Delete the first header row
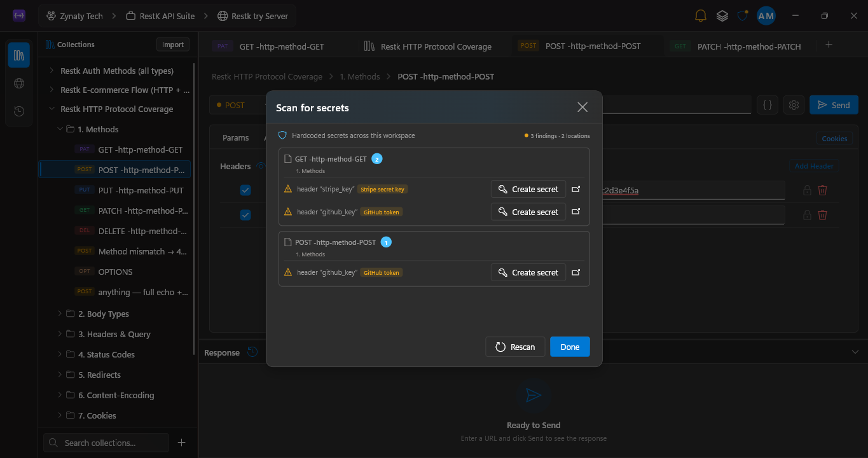 click(x=822, y=190)
